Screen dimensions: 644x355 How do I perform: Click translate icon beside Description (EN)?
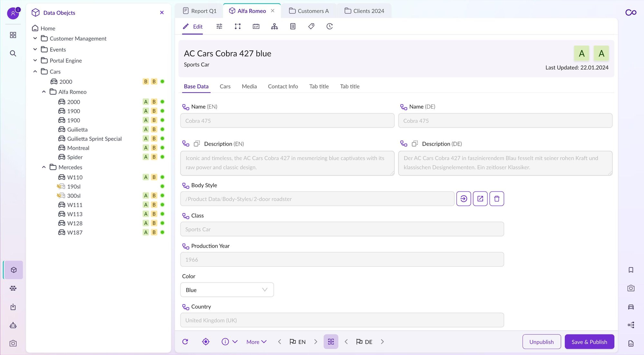tap(197, 144)
